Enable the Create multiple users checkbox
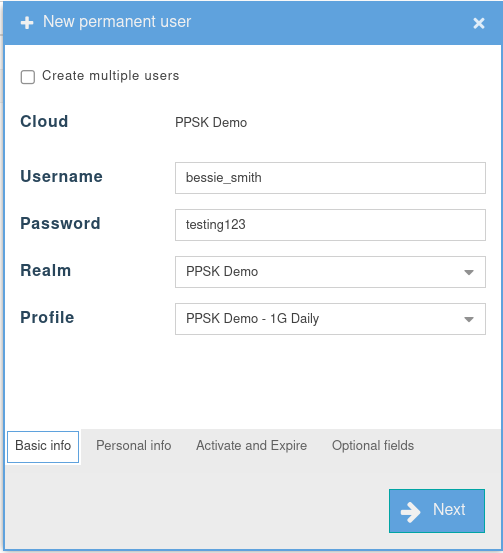Image resolution: width=503 pixels, height=553 pixels. point(28,77)
